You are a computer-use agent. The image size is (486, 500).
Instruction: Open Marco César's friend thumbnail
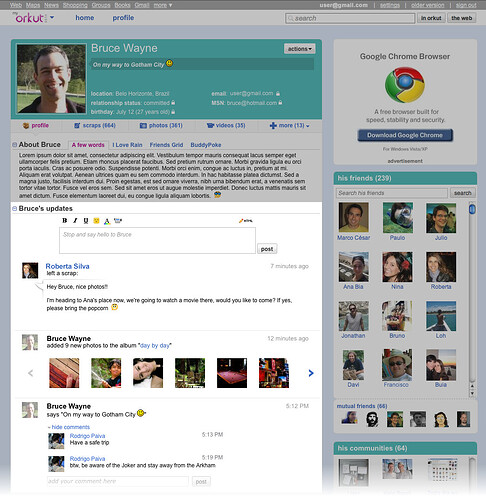tap(354, 217)
